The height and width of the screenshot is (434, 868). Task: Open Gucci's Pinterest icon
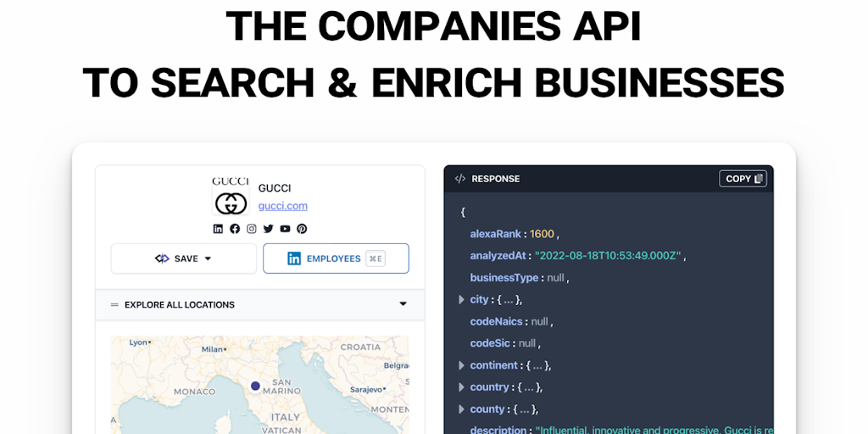(x=302, y=229)
